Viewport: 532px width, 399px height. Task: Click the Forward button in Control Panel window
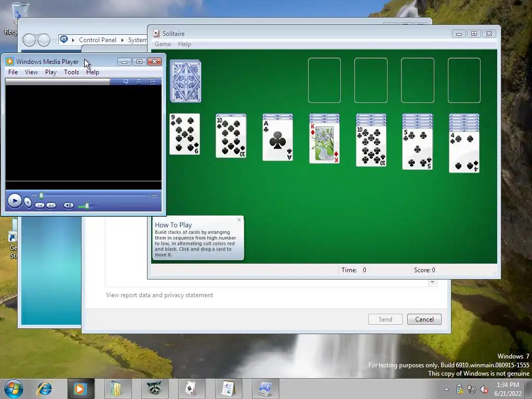(x=44, y=40)
